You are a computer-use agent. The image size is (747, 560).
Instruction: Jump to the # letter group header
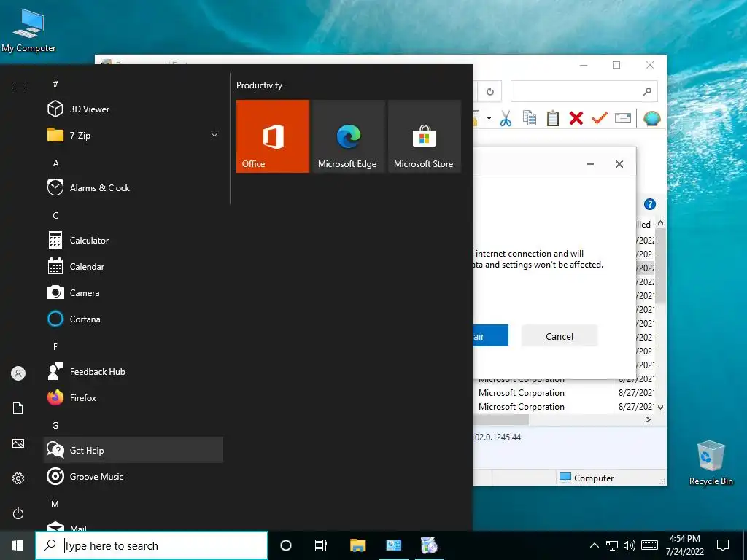[x=55, y=84]
